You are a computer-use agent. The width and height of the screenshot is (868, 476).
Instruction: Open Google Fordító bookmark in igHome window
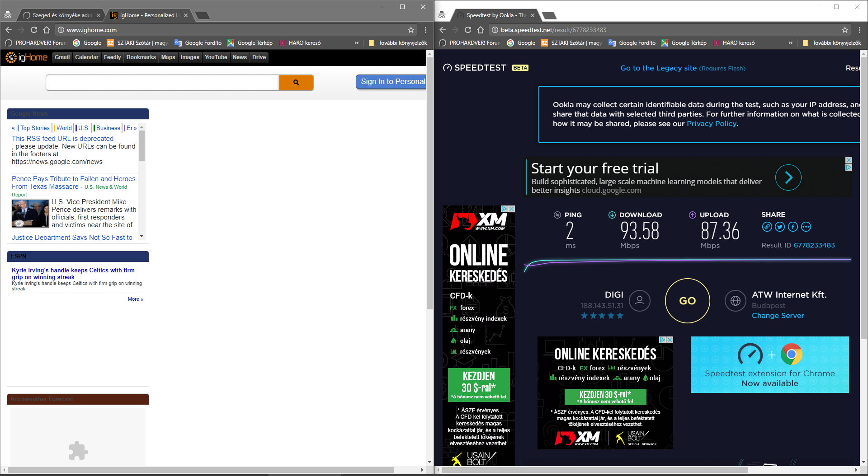198,43
